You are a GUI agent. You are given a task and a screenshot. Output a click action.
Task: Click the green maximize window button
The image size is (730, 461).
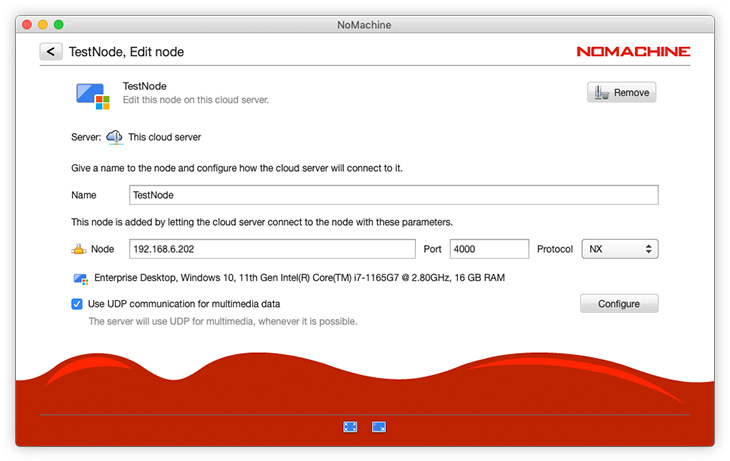(59, 24)
